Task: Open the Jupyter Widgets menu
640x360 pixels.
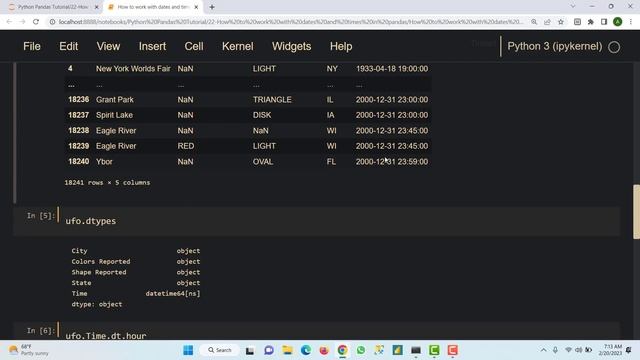Action: [x=291, y=46]
